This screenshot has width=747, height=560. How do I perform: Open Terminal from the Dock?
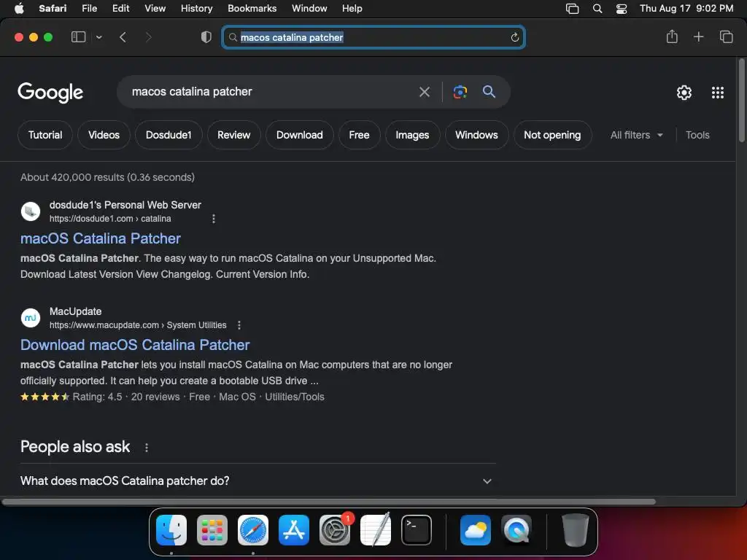[x=417, y=530]
